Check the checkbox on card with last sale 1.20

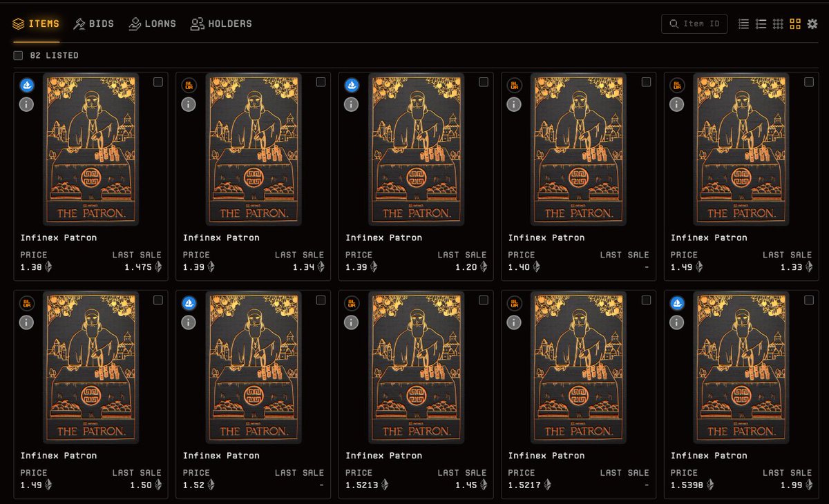tap(484, 82)
